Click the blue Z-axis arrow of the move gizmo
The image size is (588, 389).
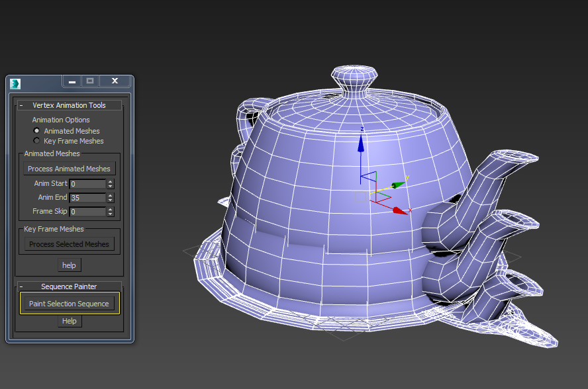click(361, 142)
